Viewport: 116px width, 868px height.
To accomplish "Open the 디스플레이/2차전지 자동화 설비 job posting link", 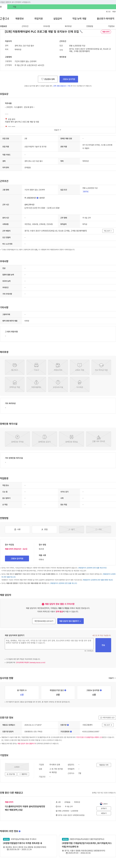I will pos(25,808).
